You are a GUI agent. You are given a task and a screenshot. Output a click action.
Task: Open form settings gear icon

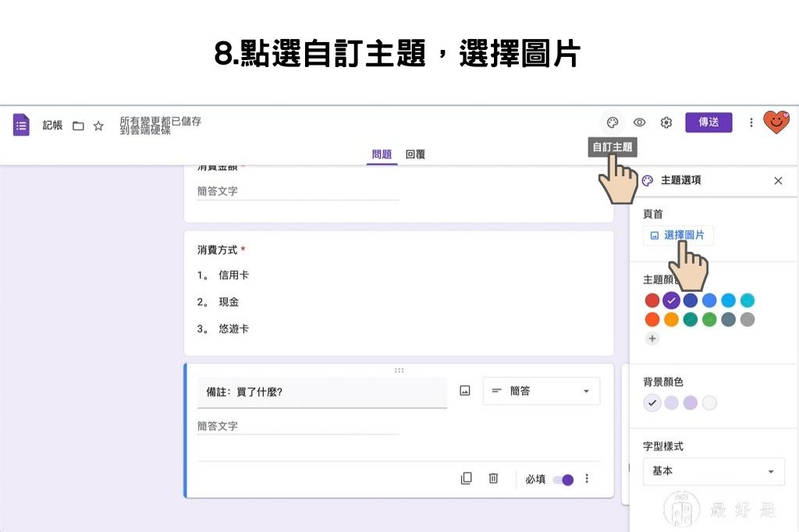point(666,122)
